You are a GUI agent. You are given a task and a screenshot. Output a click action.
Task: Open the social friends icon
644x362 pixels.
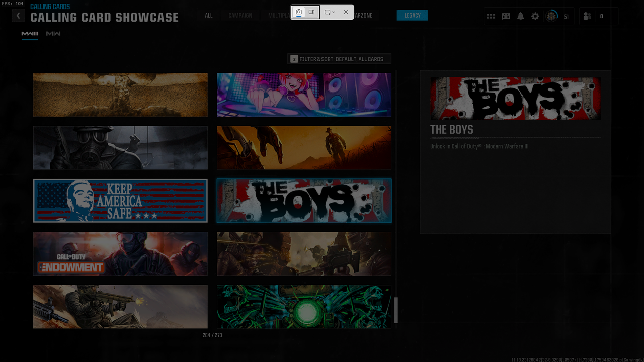(x=587, y=16)
